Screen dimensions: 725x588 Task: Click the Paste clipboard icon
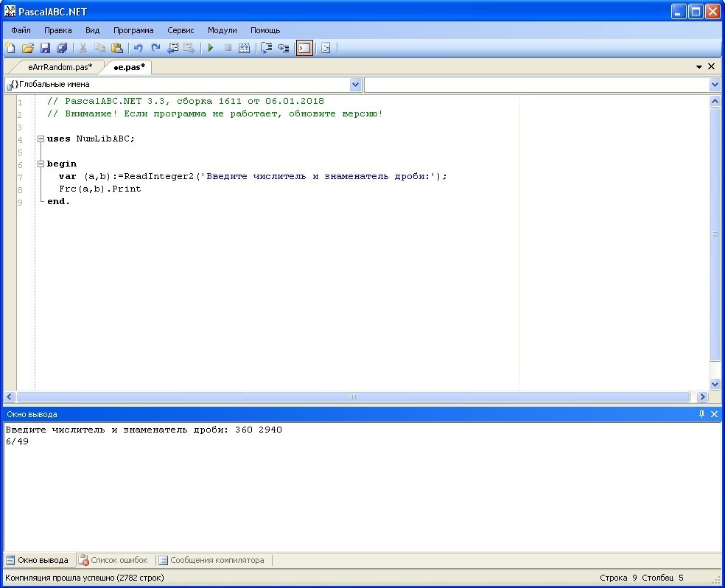pyautogui.click(x=116, y=49)
